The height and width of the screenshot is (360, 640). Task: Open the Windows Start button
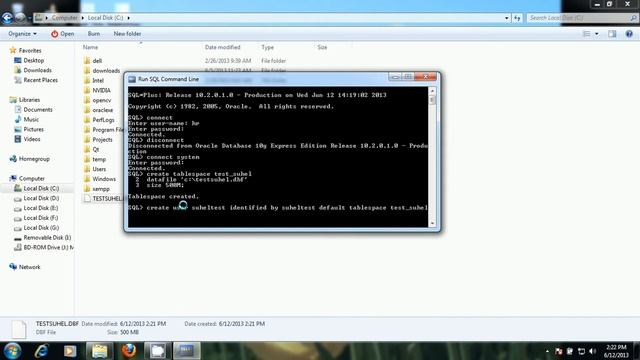[12, 351]
